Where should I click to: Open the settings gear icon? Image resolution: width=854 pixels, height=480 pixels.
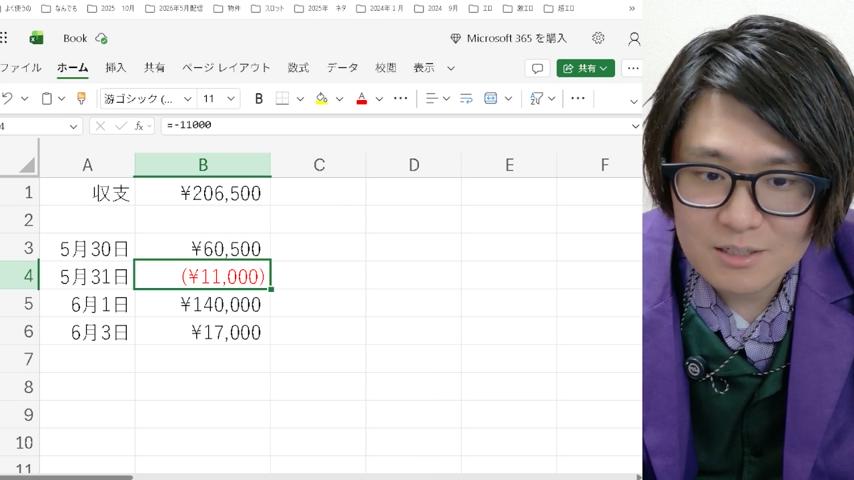pos(598,38)
